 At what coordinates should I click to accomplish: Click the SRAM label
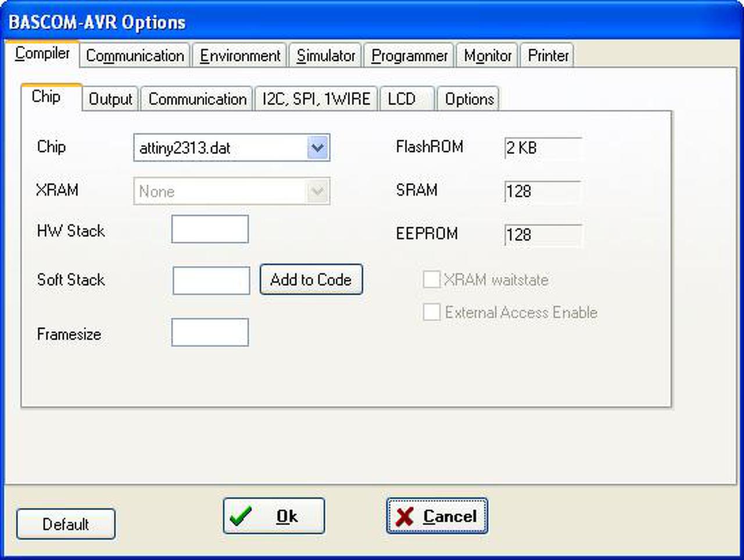click(417, 190)
